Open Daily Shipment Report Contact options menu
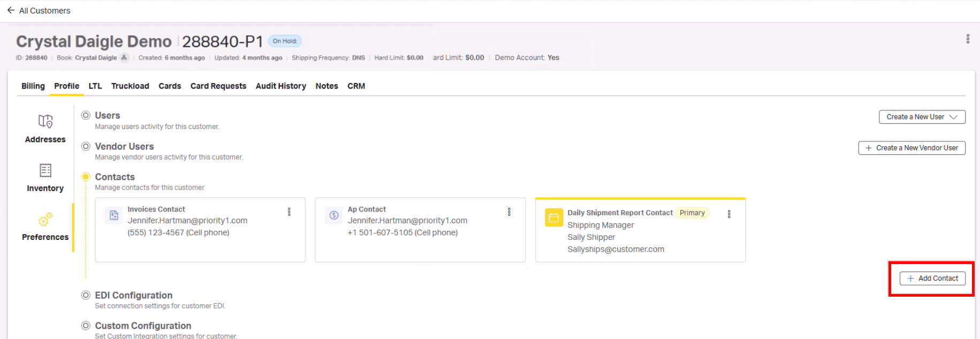980x339 pixels. click(729, 214)
